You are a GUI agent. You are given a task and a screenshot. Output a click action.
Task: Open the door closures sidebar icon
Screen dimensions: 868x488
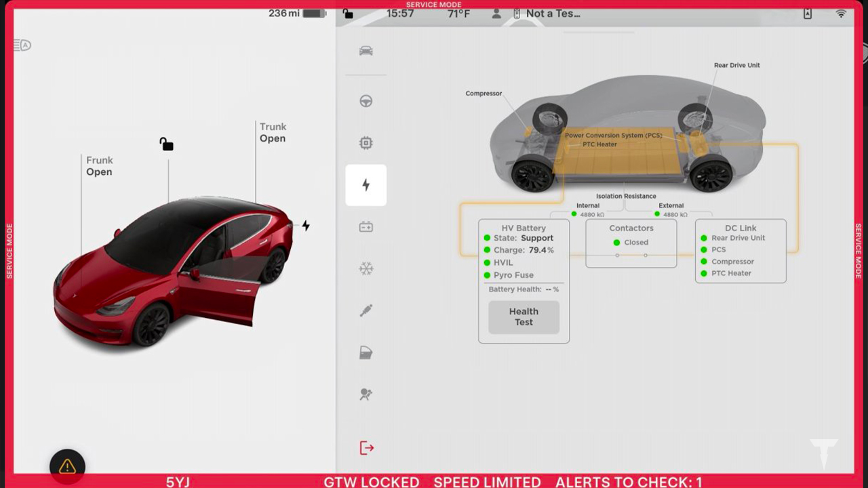[x=366, y=352]
